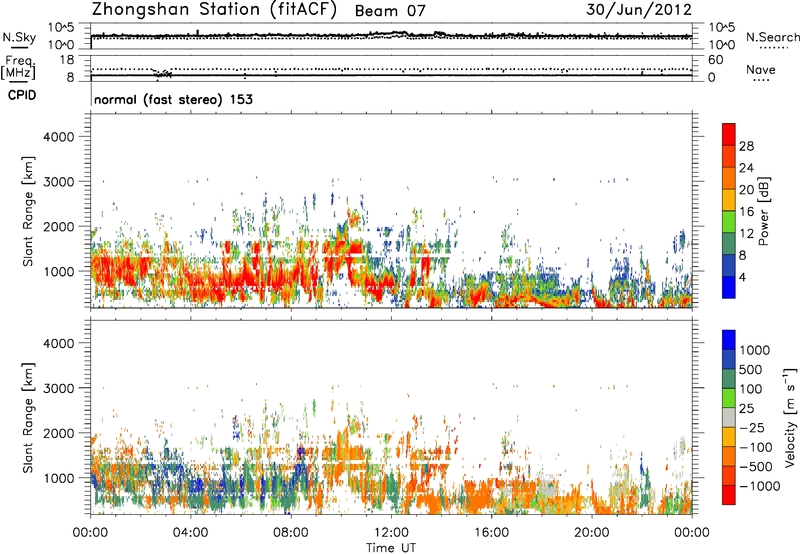Click the 'N.Sky' legend label
800x554 pixels.
(x=19, y=37)
